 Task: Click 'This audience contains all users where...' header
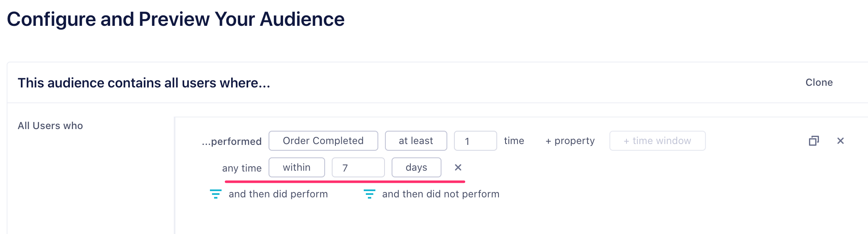pyautogui.click(x=144, y=83)
